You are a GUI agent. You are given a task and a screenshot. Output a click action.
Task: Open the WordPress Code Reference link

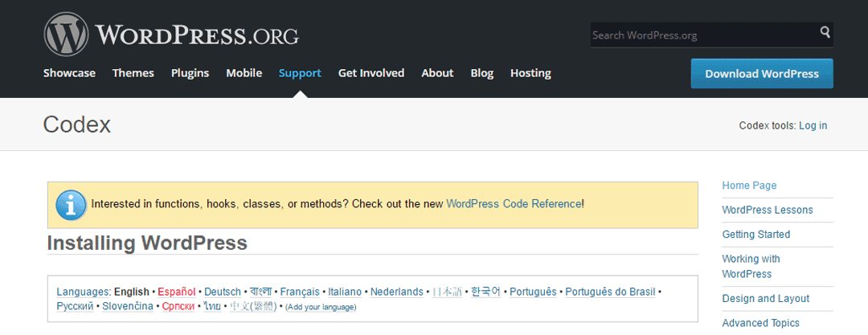coord(514,204)
